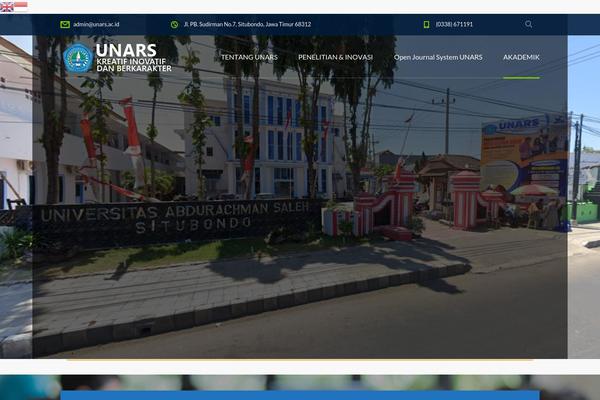The image size is (600, 400).
Task: Click the UNARS round logo emblem
Action: 78,58
